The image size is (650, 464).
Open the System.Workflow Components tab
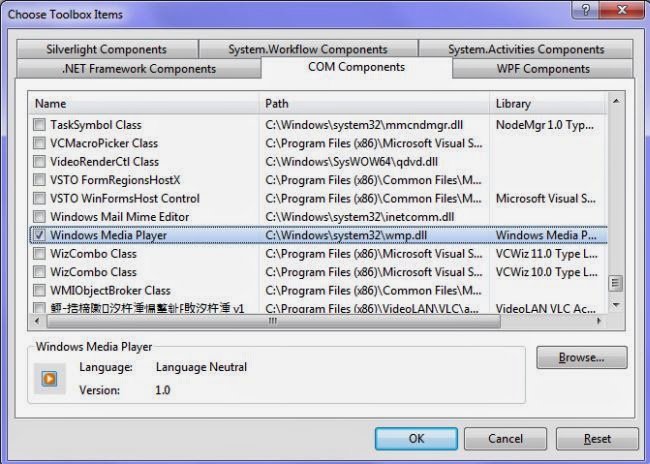click(308, 49)
